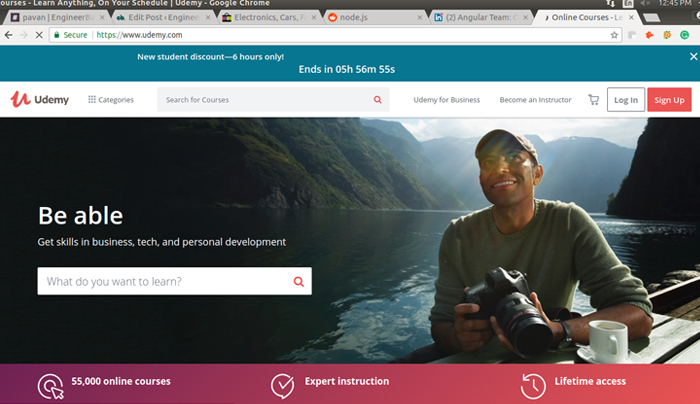This screenshot has width=700, height=404.
Task: Switch to the Electronics, Cars tab
Action: tap(269, 17)
